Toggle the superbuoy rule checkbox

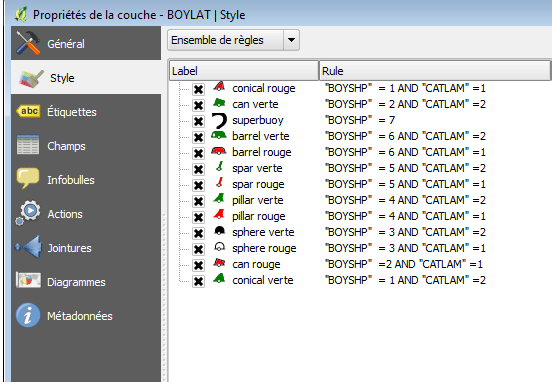pyautogui.click(x=198, y=121)
